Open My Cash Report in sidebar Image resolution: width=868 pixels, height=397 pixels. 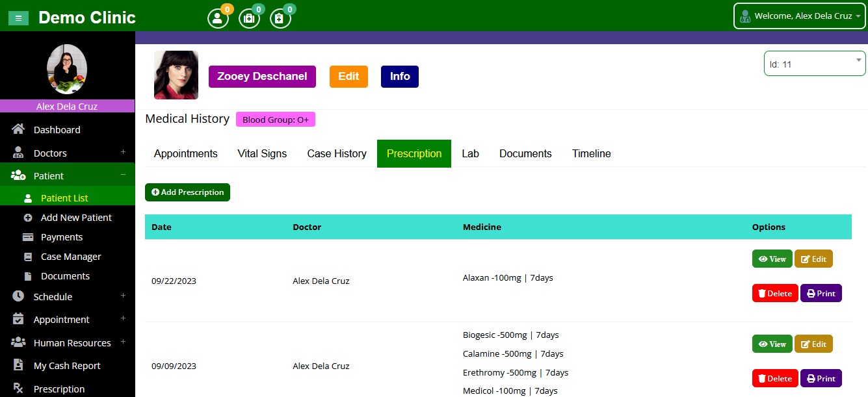click(x=66, y=366)
